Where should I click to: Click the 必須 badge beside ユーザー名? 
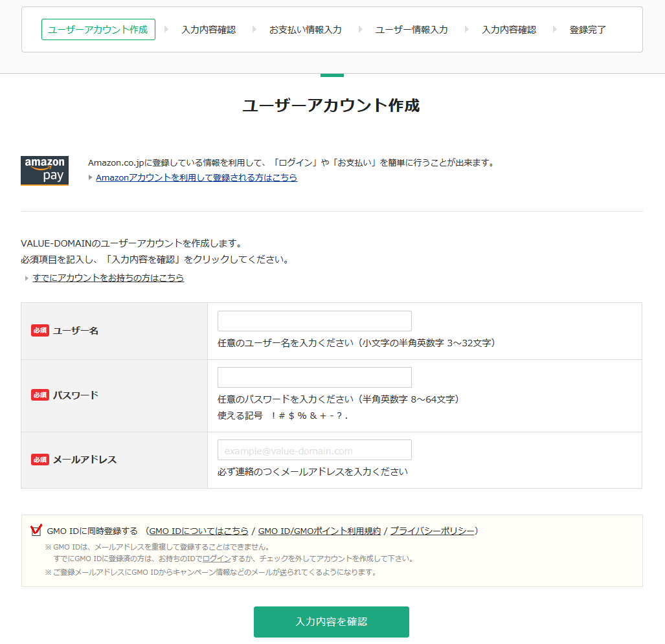[40, 331]
